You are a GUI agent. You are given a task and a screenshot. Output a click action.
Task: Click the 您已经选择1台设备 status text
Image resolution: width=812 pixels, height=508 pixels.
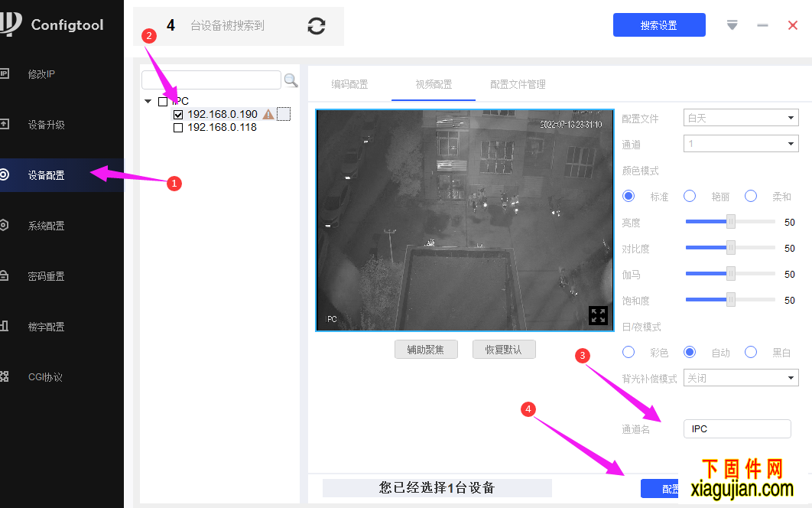pyautogui.click(x=437, y=488)
